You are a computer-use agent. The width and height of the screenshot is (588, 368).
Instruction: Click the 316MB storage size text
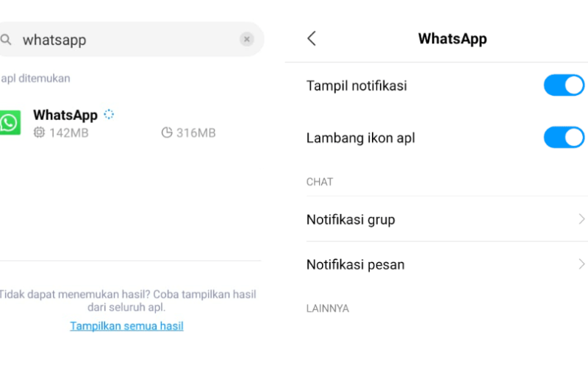click(196, 132)
